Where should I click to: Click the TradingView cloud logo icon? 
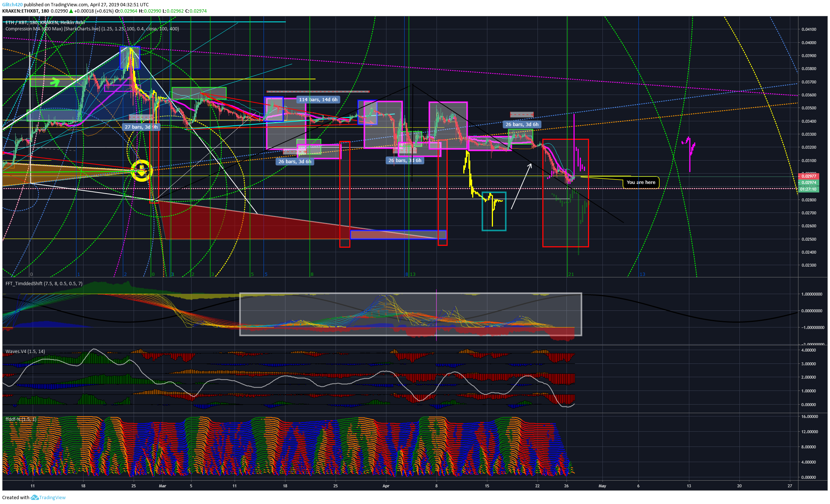click(35, 497)
